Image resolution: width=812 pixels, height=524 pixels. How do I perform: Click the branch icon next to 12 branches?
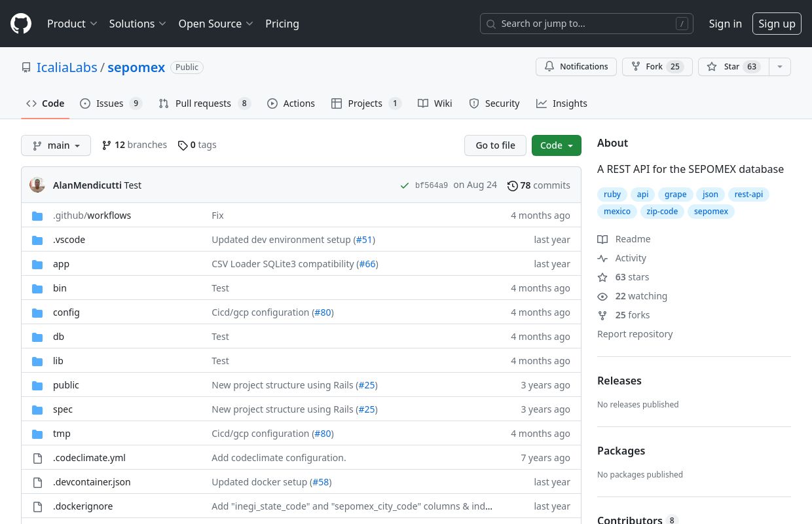pos(107,145)
